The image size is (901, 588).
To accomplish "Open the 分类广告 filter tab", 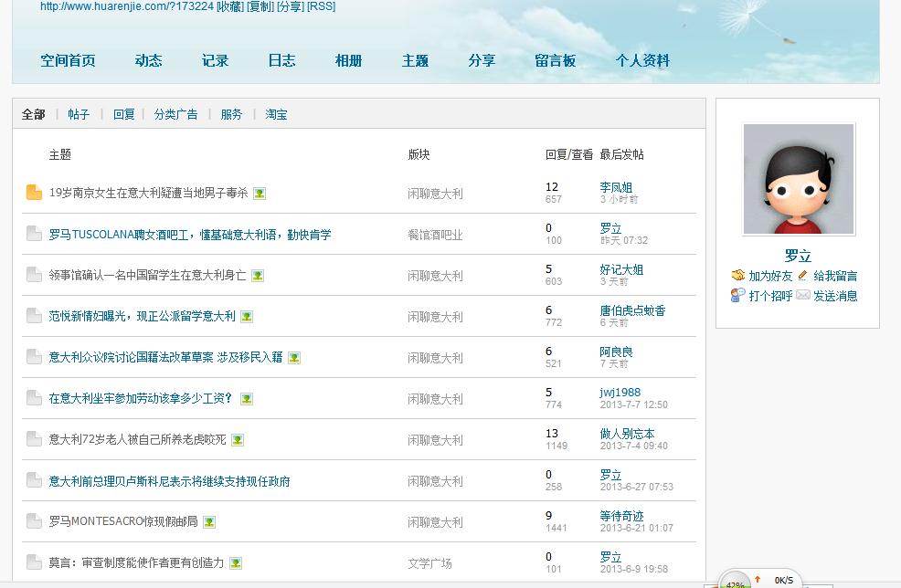I will pos(176,114).
